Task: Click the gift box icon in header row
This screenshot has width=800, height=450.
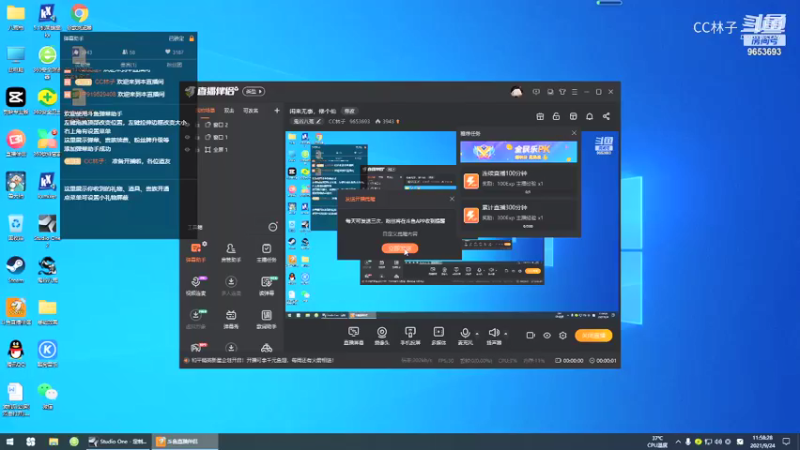Action: (540, 116)
